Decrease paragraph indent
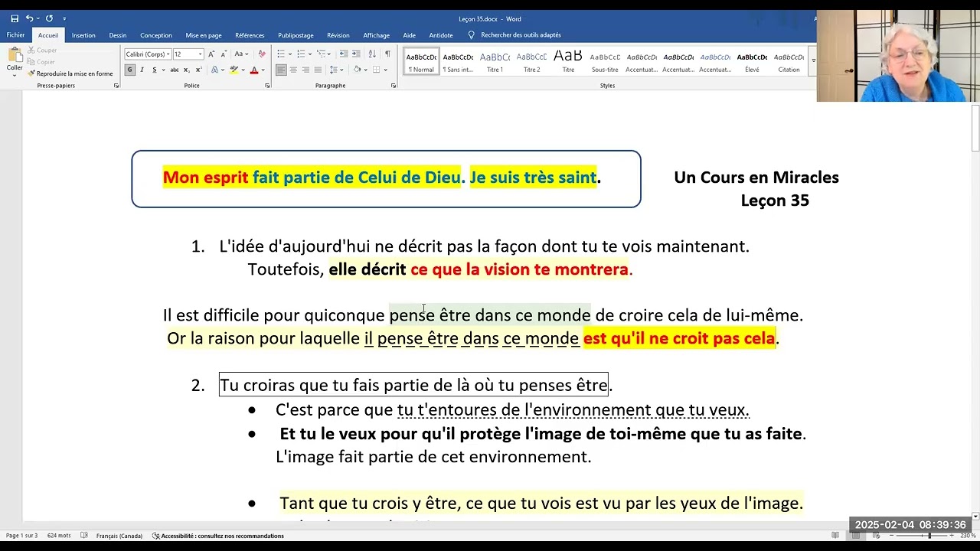This screenshot has width=980, height=551. point(344,54)
